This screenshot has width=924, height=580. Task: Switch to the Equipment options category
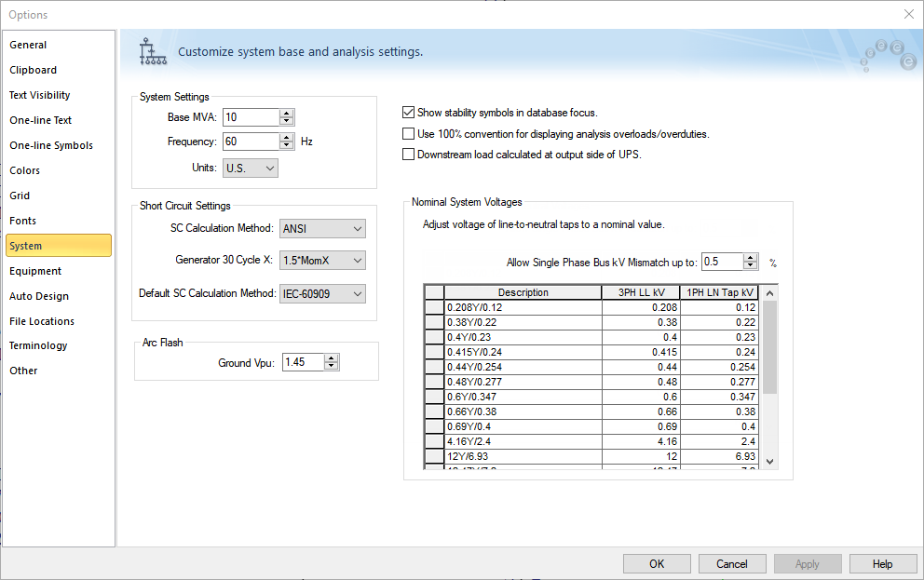[x=35, y=271]
